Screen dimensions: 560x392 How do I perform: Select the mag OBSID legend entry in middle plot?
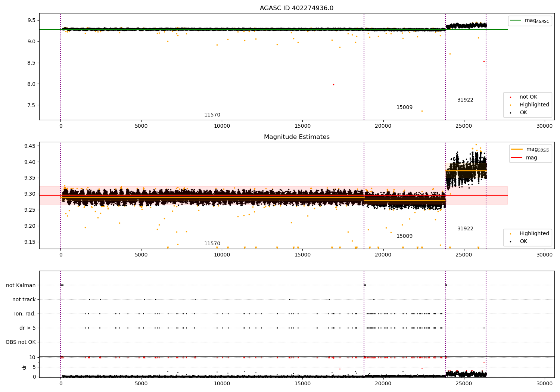[x=530, y=149]
